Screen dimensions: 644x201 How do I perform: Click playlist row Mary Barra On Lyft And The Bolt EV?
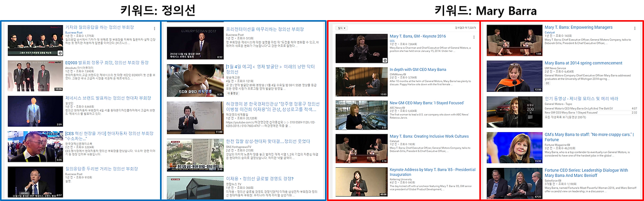click(x=591, y=109)
